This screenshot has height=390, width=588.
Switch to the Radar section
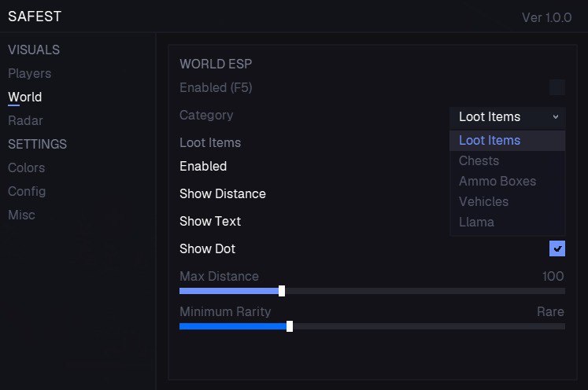tap(25, 120)
